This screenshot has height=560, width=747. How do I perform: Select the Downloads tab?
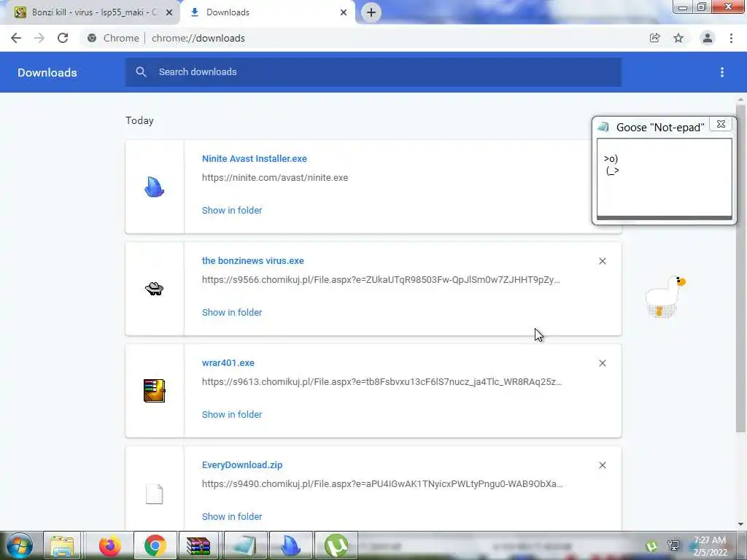point(268,12)
